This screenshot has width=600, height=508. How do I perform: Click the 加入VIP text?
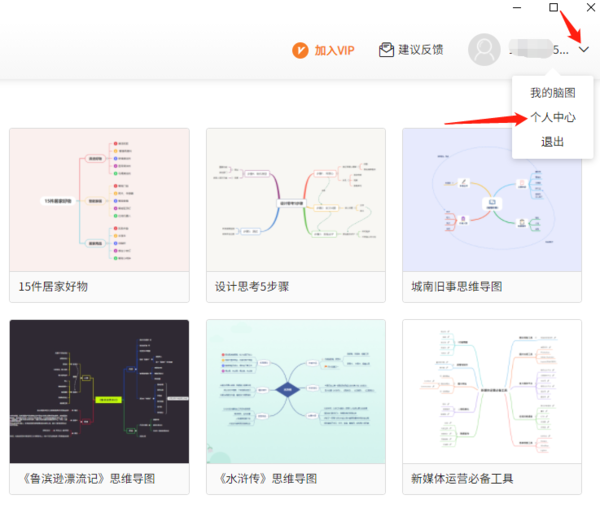point(334,50)
